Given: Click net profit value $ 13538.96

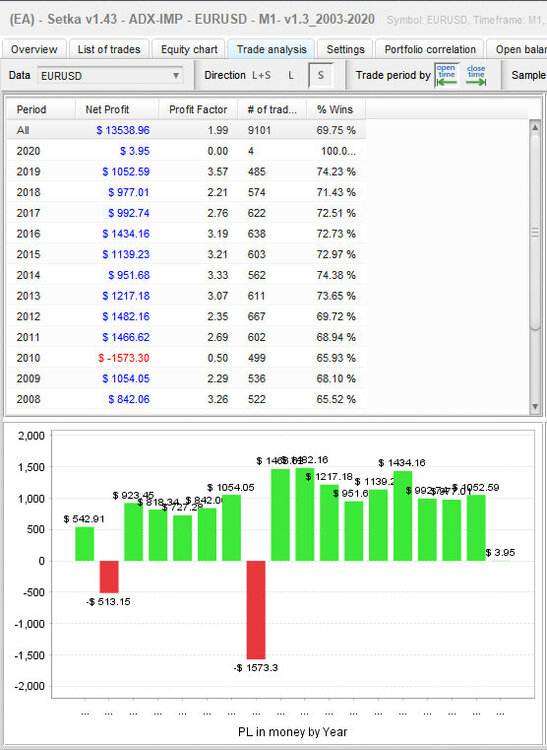Looking at the screenshot, I should (x=123, y=130).
